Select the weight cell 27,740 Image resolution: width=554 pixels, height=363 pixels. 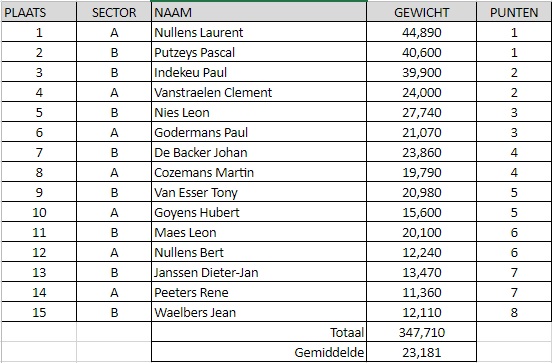click(422, 112)
